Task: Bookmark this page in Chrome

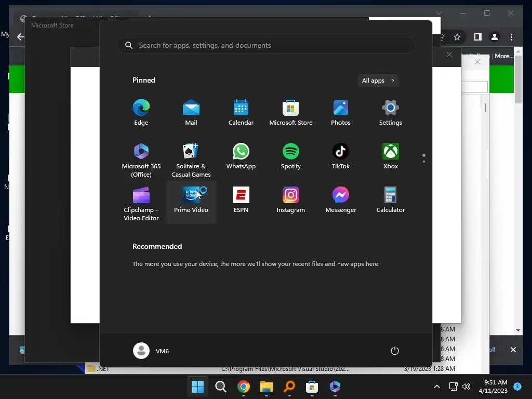Action: click(x=457, y=37)
